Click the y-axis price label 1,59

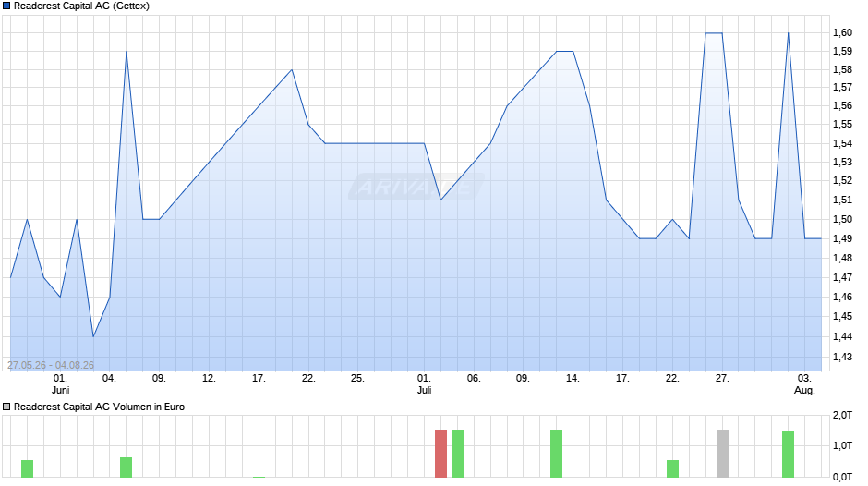click(x=842, y=51)
